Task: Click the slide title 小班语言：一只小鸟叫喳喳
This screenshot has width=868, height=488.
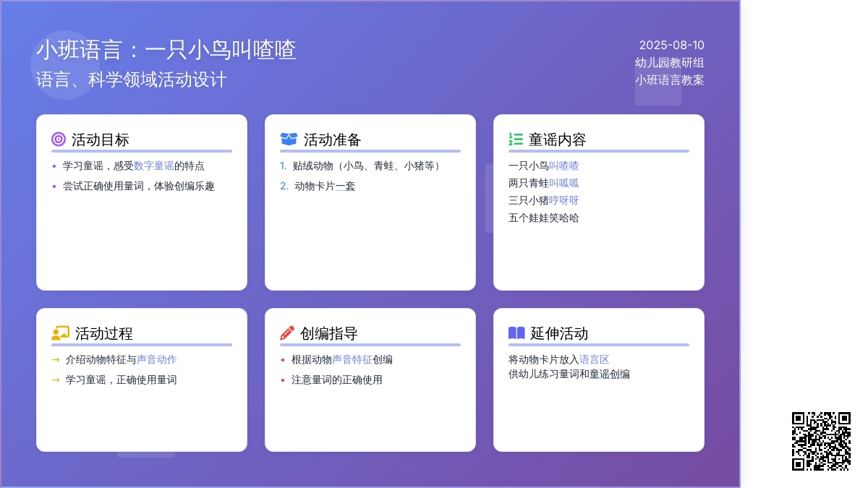Action: coord(166,50)
